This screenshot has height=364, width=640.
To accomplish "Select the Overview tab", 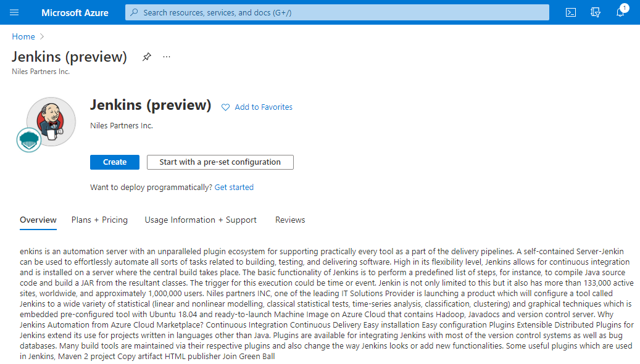I will pyautogui.click(x=38, y=220).
